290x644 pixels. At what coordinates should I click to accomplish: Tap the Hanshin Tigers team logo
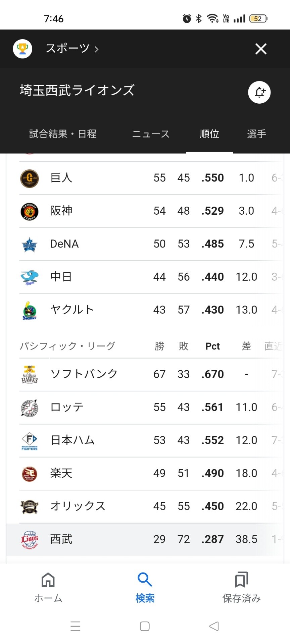click(x=30, y=211)
